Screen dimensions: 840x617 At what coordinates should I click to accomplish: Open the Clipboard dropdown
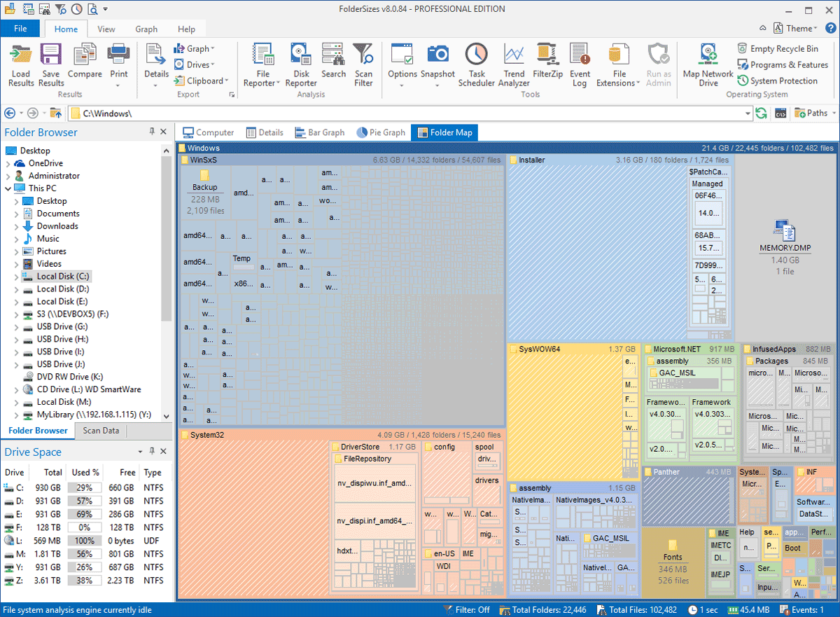201,81
